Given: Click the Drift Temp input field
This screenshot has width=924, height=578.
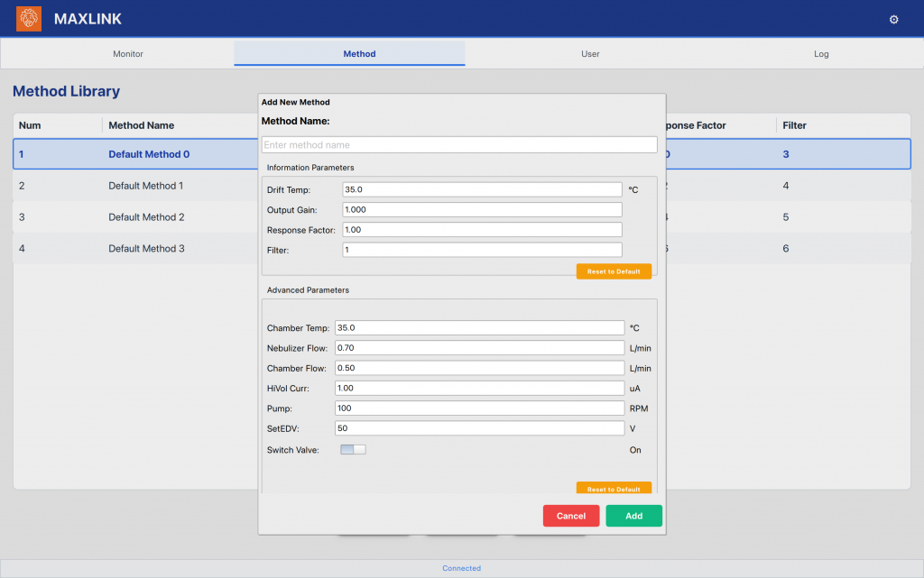Looking at the screenshot, I should point(482,189).
